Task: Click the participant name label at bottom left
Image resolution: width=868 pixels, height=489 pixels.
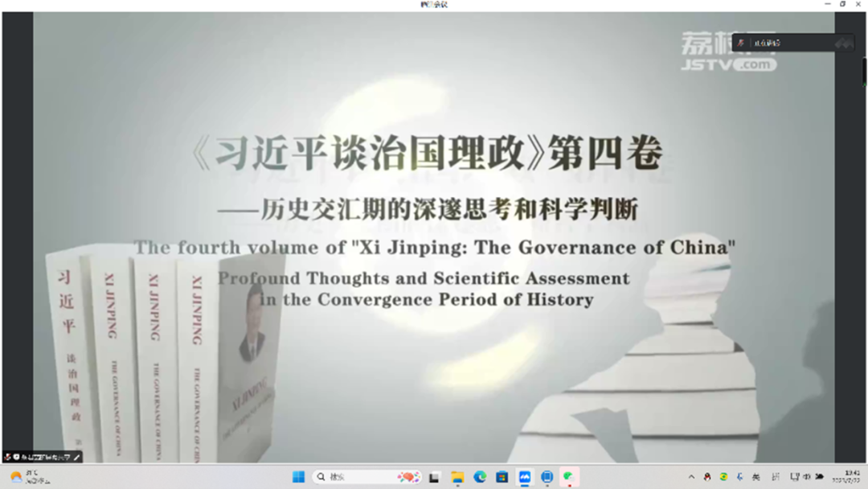Action: click(47, 457)
